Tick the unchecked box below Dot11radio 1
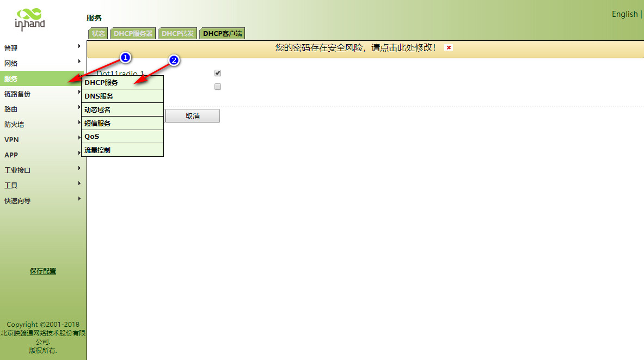Image resolution: width=644 pixels, height=360 pixels. pos(218,87)
